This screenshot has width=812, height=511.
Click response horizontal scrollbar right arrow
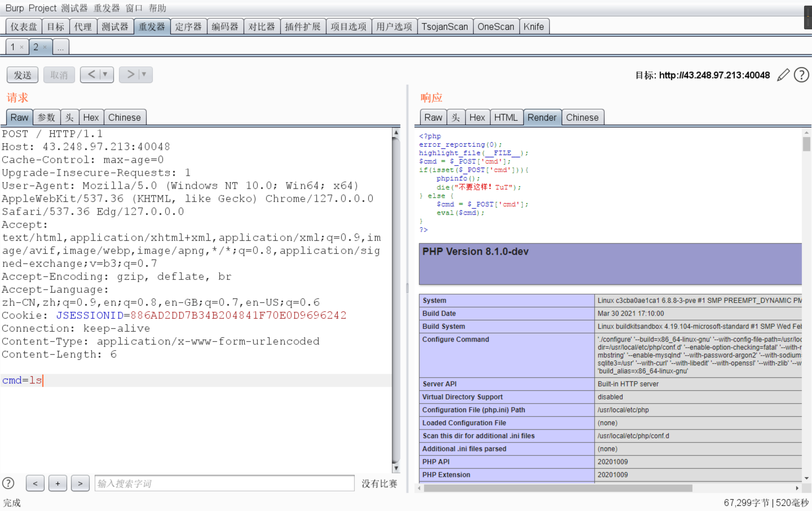click(797, 488)
